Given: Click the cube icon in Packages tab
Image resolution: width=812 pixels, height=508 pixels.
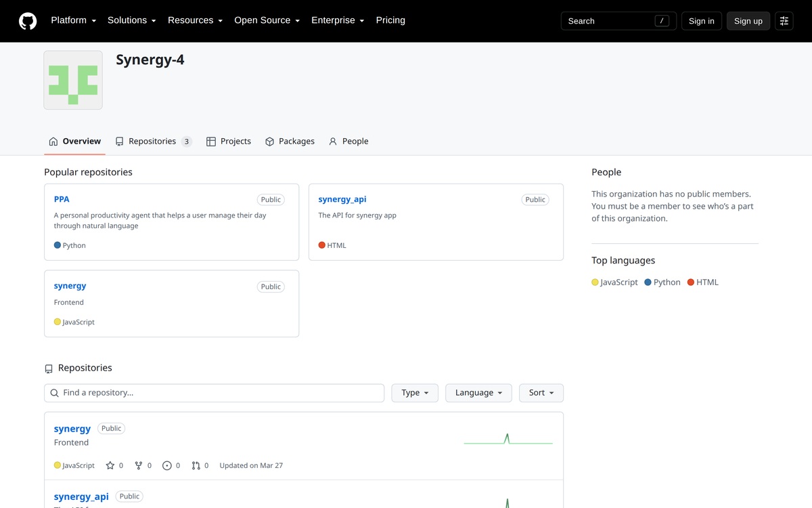Looking at the screenshot, I should click(269, 142).
